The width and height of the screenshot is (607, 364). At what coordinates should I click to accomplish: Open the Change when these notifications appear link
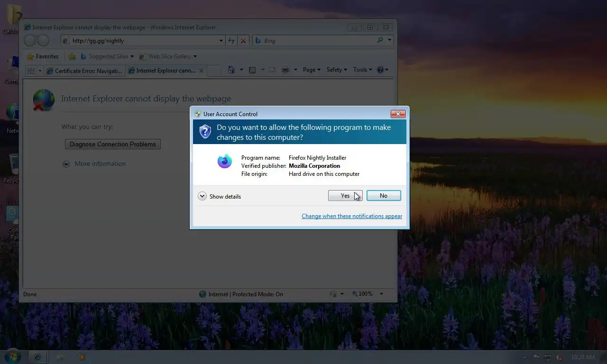(x=352, y=216)
